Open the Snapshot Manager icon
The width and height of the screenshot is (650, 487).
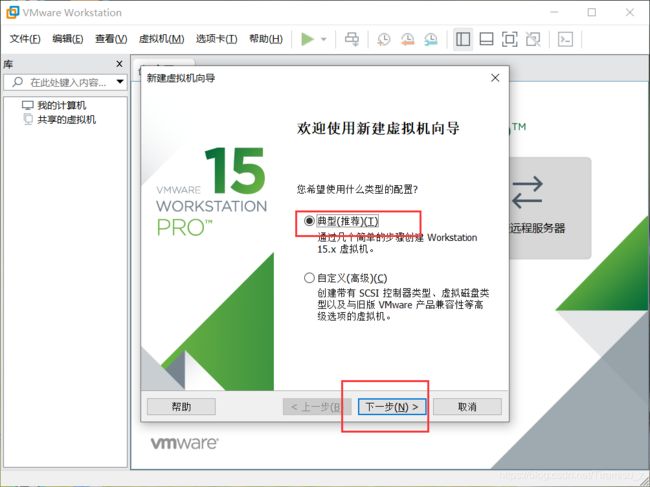pyautogui.click(x=431, y=39)
